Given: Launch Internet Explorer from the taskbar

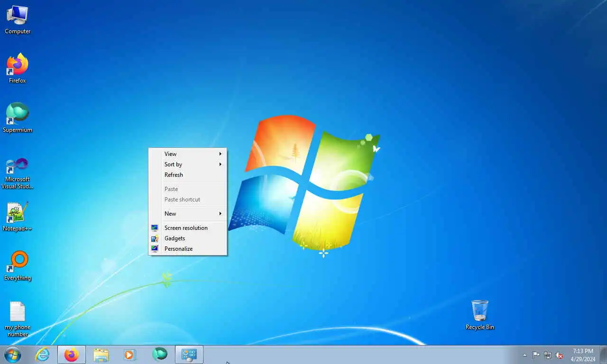Looking at the screenshot, I should coord(43,355).
